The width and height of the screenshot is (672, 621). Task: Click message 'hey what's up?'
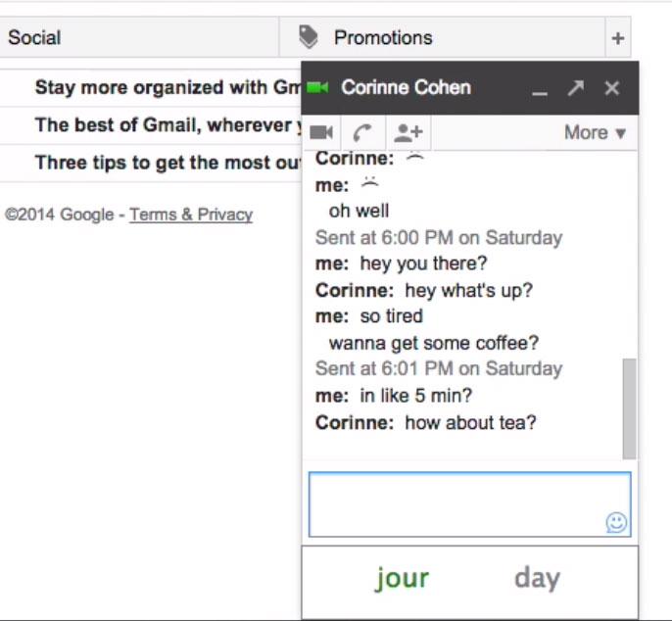pyautogui.click(x=469, y=291)
